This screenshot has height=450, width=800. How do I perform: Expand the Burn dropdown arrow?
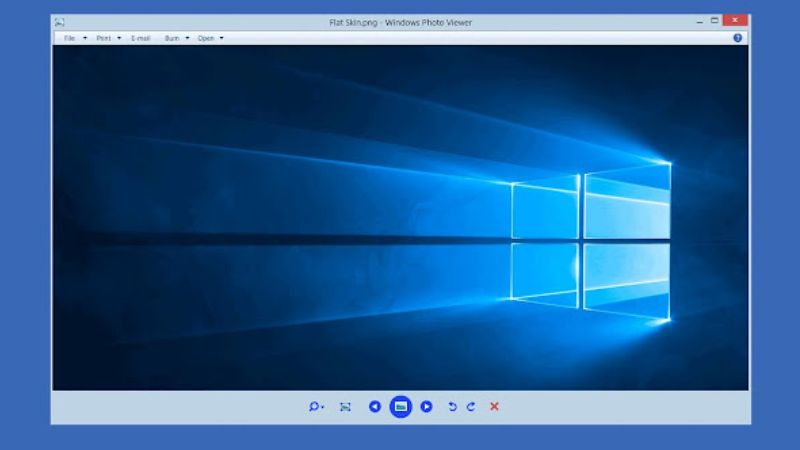coord(187,38)
